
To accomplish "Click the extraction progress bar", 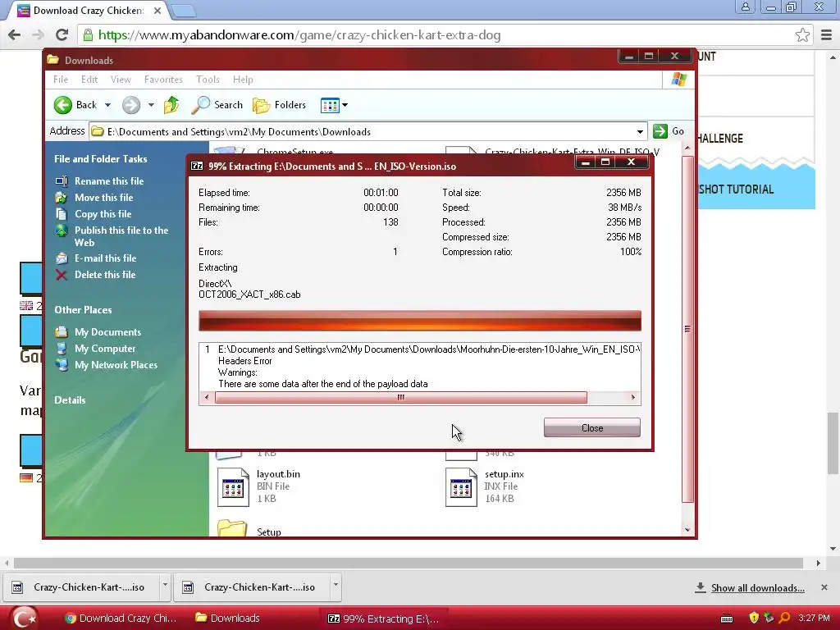I will pos(419,321).
